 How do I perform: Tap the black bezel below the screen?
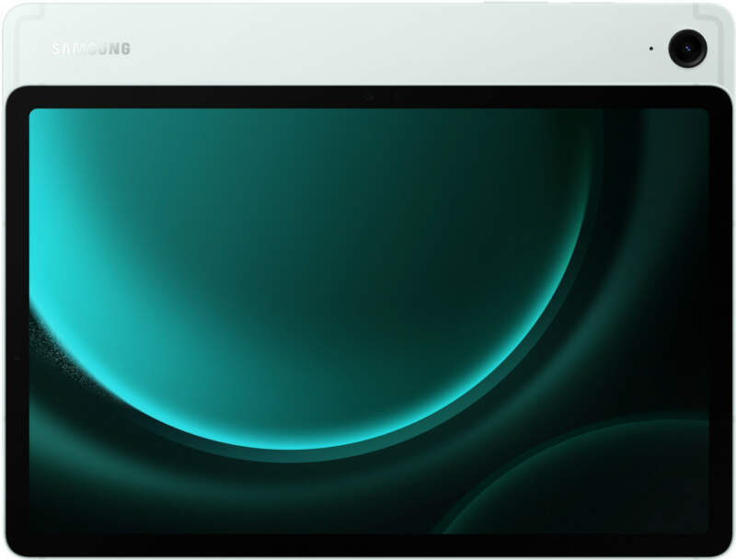[368, 544]
